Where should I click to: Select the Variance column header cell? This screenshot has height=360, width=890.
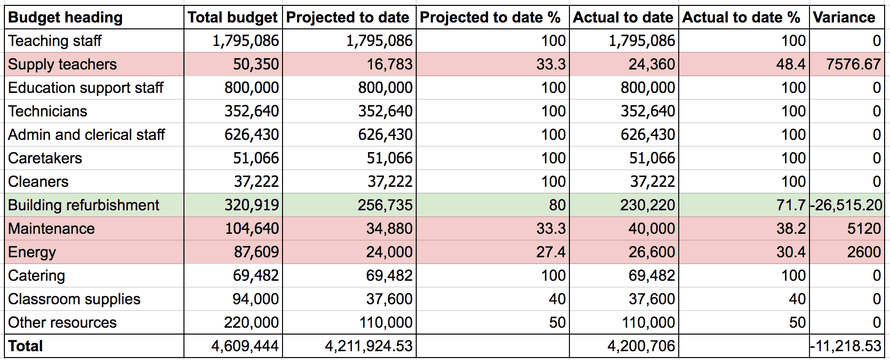pos(847,18)
